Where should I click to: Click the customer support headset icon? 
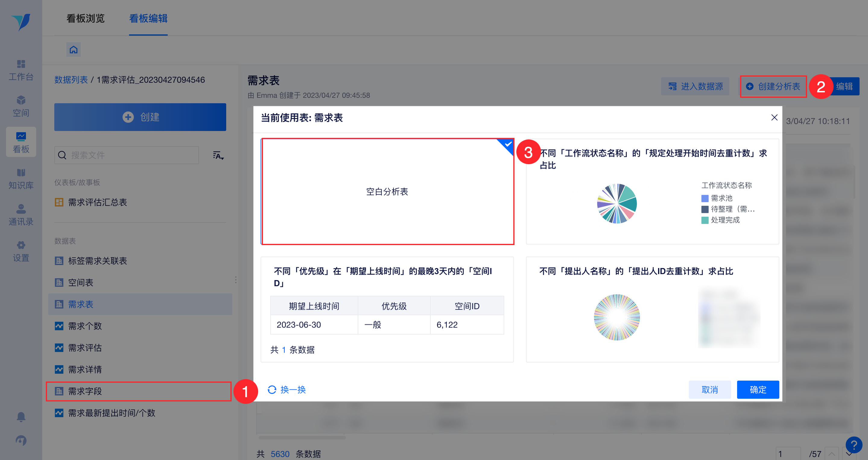click(21, 440)
